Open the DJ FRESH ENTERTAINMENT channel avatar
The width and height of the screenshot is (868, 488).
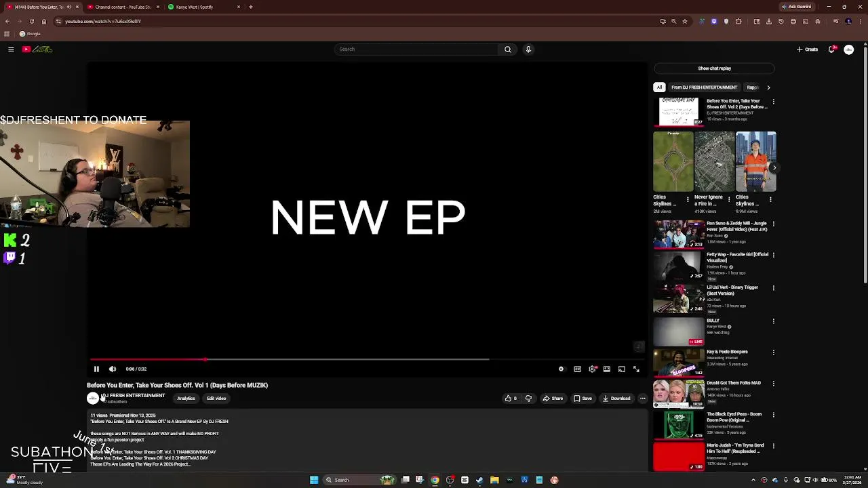pos(92,399)
